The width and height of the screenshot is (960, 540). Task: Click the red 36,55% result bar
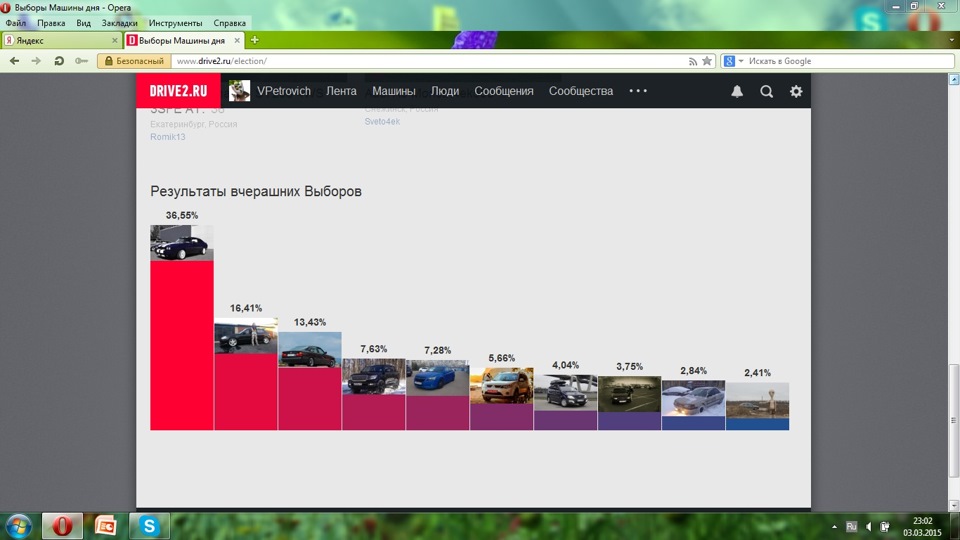(182, 345)
